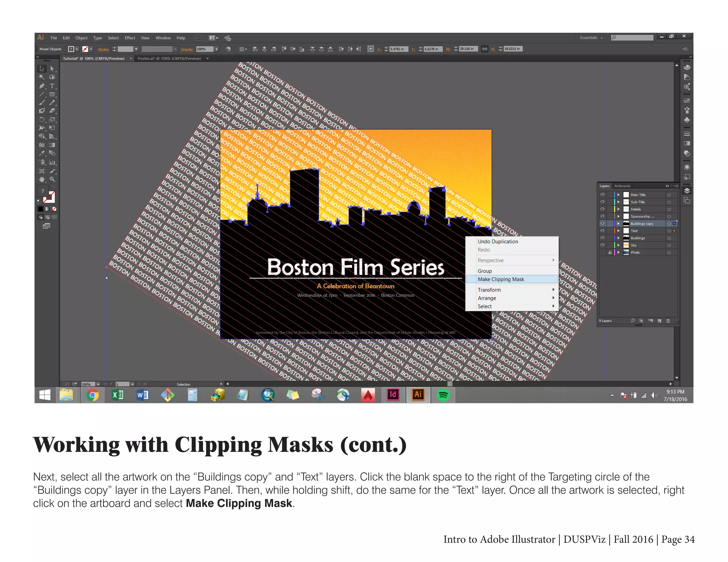Expand the Buildings copy layer
This screenshot has height=562, width=728.
click(619, 223)
